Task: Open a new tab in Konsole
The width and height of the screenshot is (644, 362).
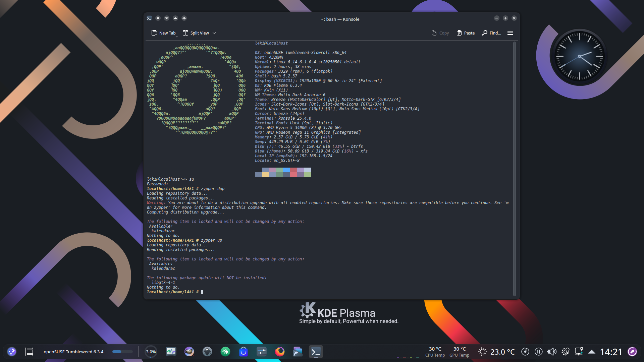Action: [163, 33]
